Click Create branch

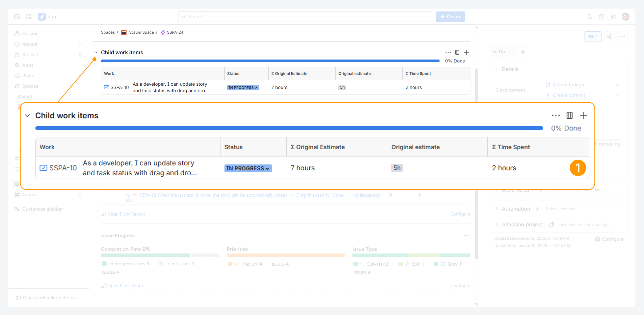tap(568, 85)
